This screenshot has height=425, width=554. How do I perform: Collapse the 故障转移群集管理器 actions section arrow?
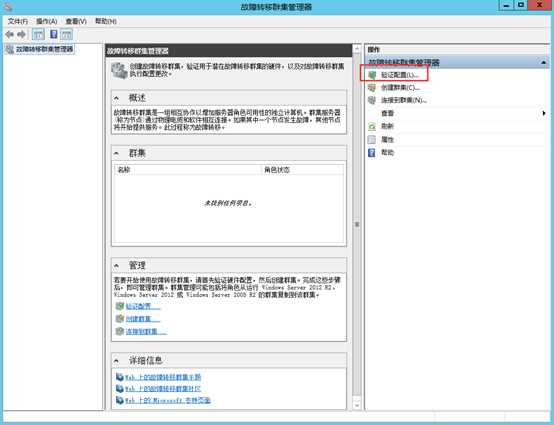pyautogui.click(x=544, y=63)
